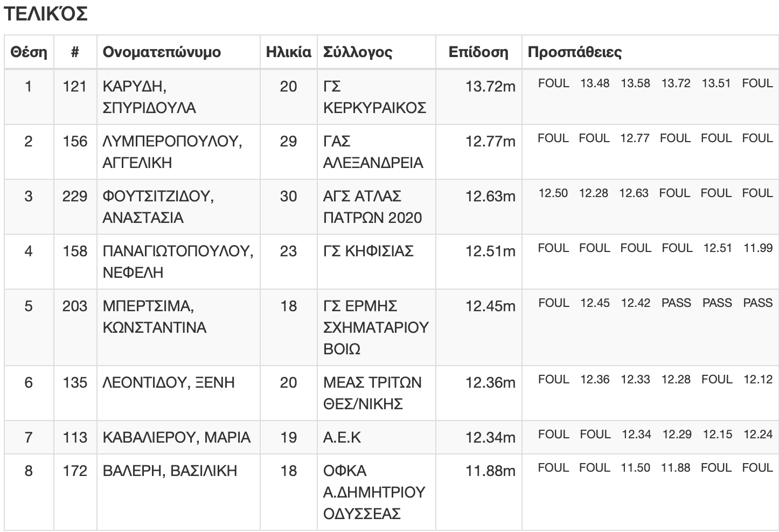Click the Ηλικία column header
Screen dimensions: 779x532
click(289, 52)
